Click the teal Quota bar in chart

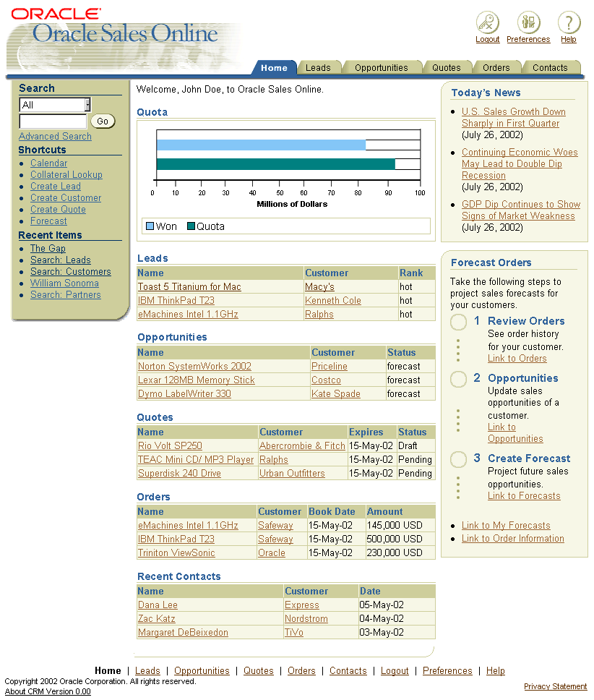[275, 164]
